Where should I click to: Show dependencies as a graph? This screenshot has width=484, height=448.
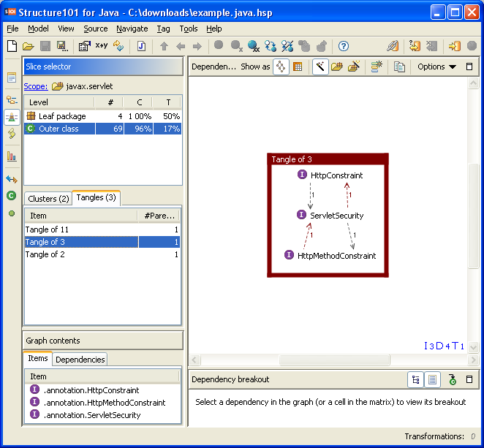(281, 67)
